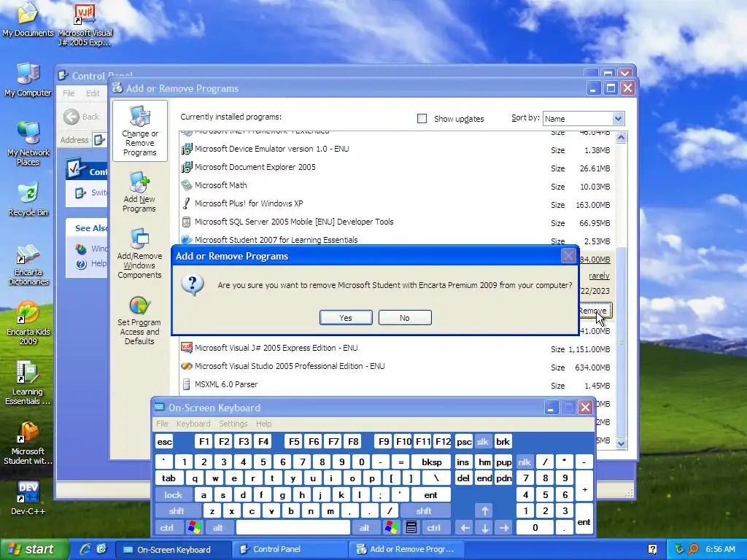
Task: Open My Network Places desktop icon
Action: tap(28, 144)
